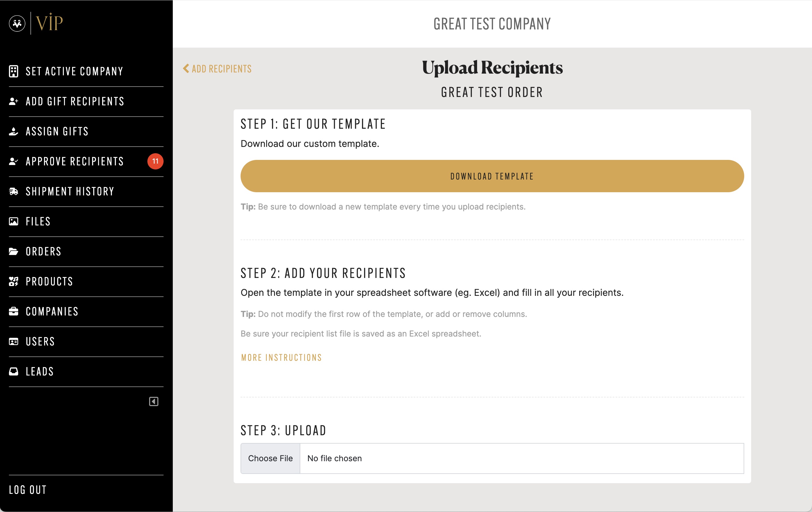The height and width of the screenshot is (512, 812).
Task: Click the Step 2: Add Your Recipients heading
Action: tap(323, 273)
